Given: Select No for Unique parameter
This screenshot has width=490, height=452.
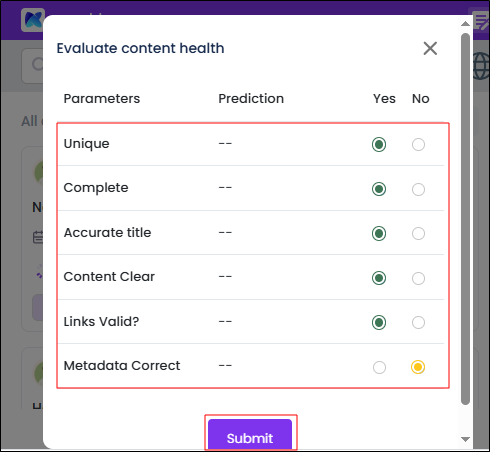Looking at the screenshot, I should [x=418, y=145].
